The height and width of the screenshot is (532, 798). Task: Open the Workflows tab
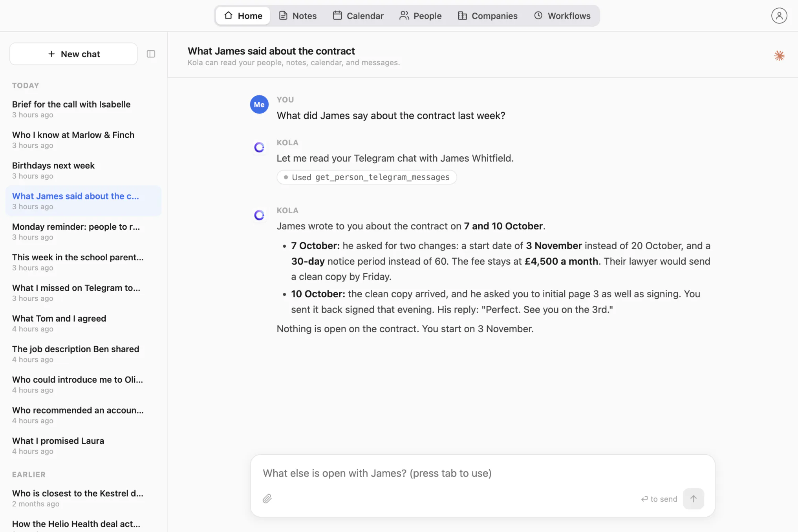click(x=562, y=16)
